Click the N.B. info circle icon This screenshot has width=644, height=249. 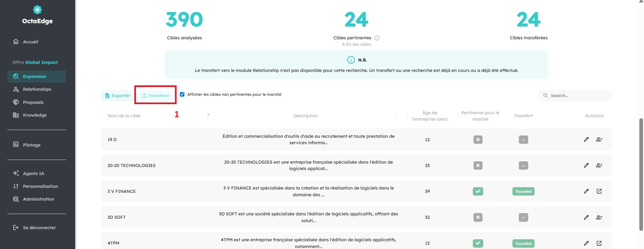(x=351, y=60)
